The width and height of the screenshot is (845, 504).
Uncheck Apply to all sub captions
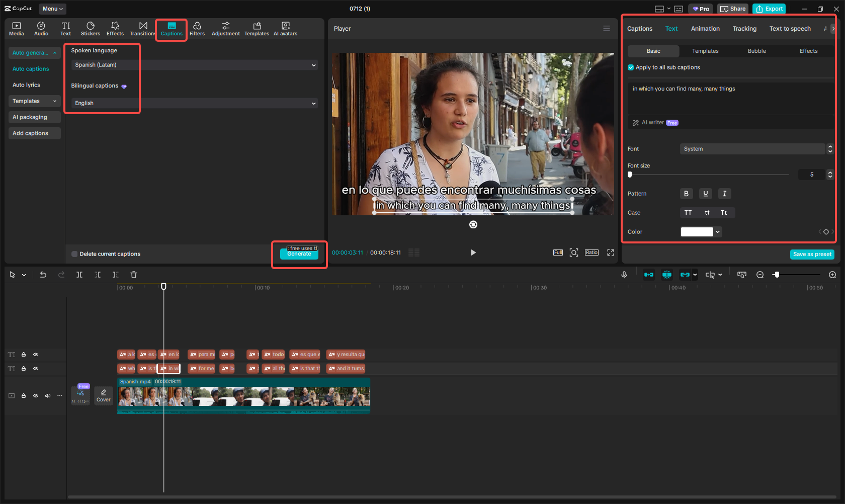[x=631, y=67]
